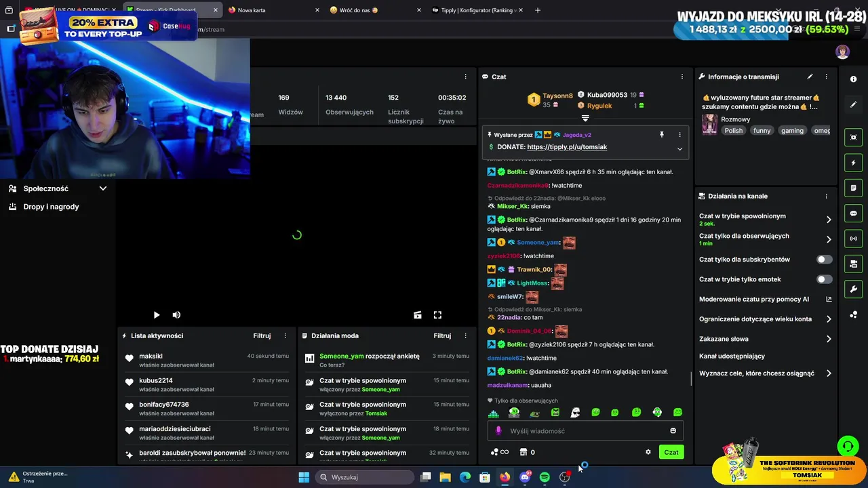
Task: Expand Wyznacz cele options
Action: [829, 373]
